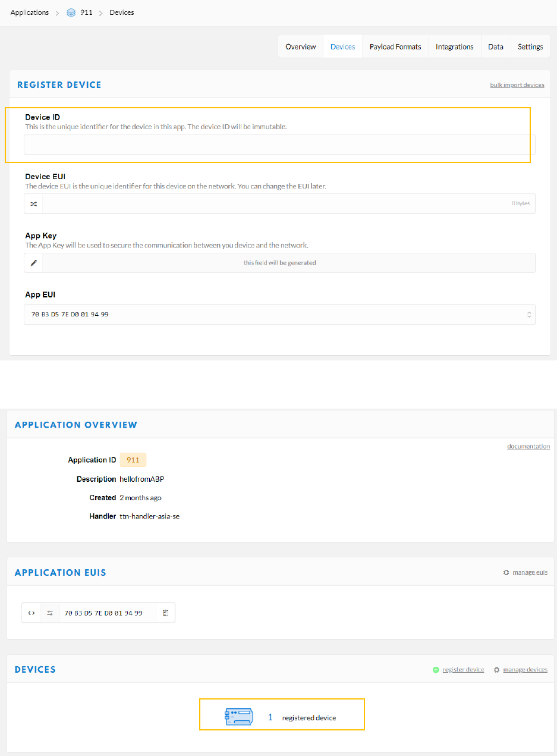
Task: Go to the Integrations tab
Action: coord(454,46)
